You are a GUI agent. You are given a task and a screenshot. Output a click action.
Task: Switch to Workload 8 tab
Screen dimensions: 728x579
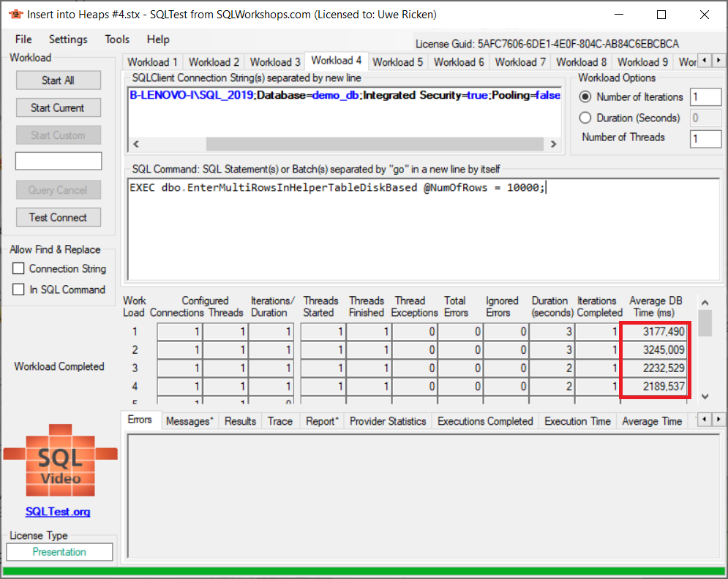click(581, 62)
